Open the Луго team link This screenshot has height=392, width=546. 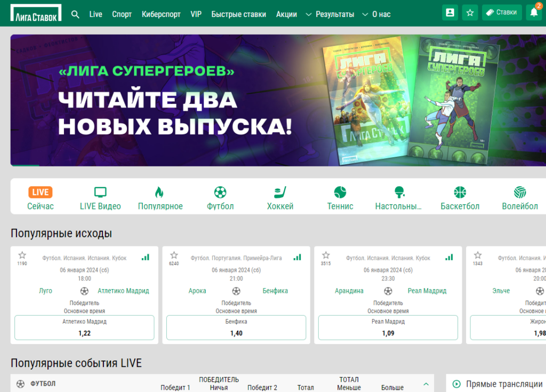coord(46,291)
